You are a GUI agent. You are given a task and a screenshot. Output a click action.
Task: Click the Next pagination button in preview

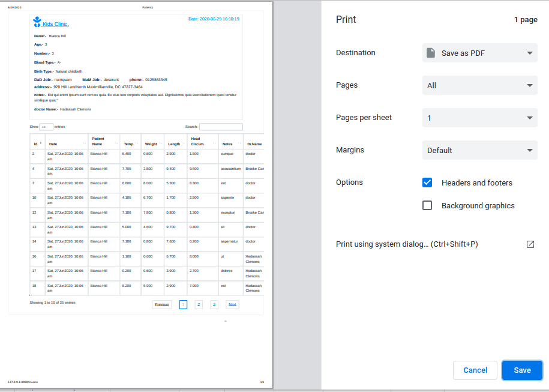click(x=232, y=304)
